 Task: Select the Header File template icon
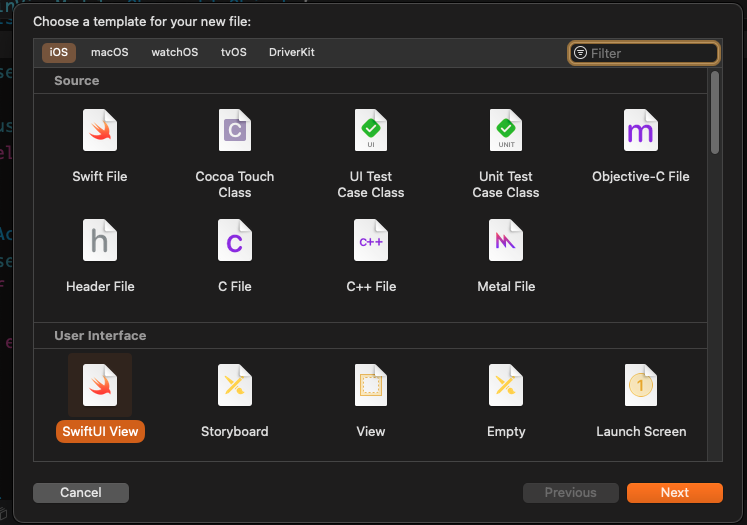[99, 241]
